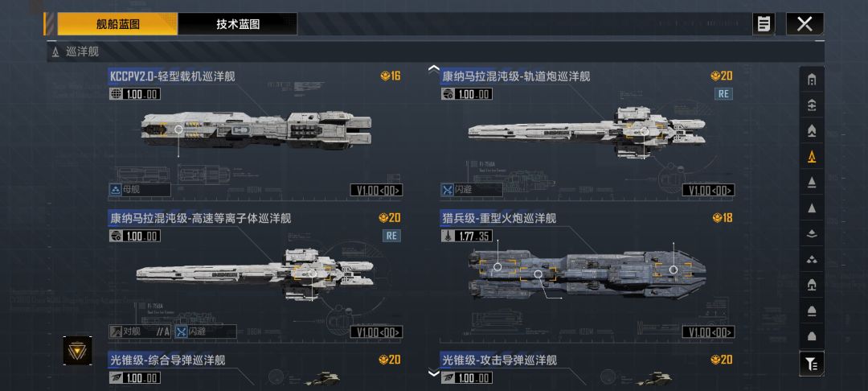Expand the down chevron below the list

(x=434, y=373)
